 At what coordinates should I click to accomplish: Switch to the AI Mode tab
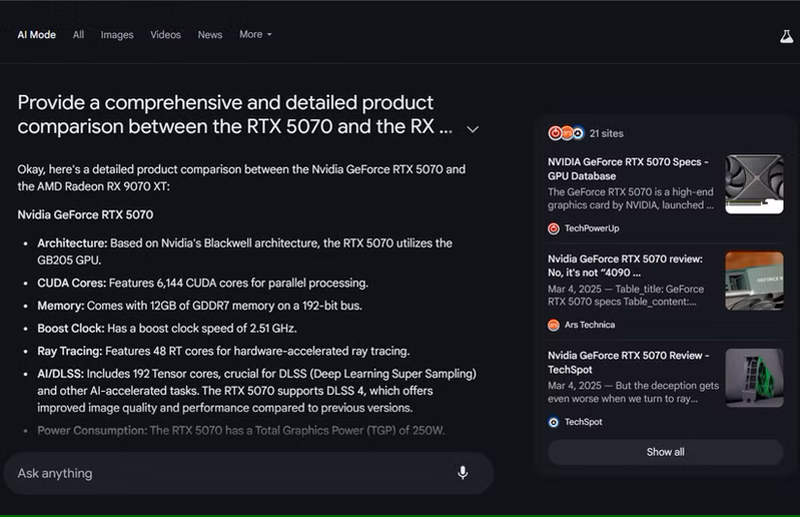click(37, 35)
